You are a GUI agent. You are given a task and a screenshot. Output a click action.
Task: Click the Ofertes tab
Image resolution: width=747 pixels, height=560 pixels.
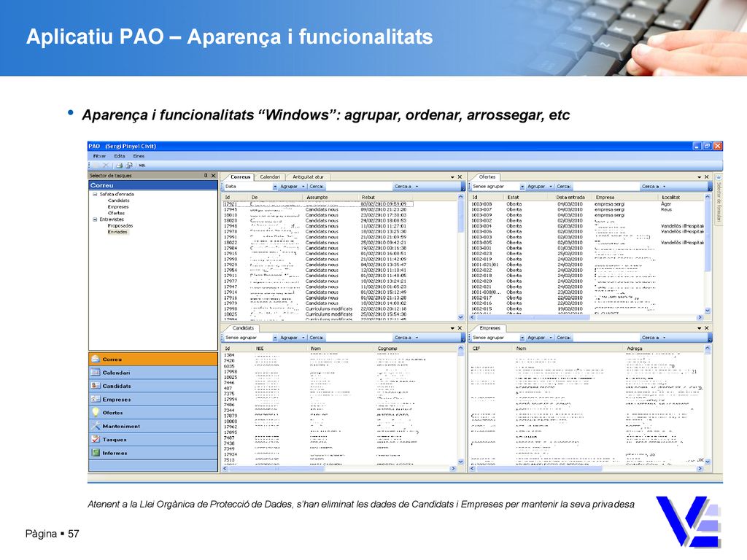487,176
